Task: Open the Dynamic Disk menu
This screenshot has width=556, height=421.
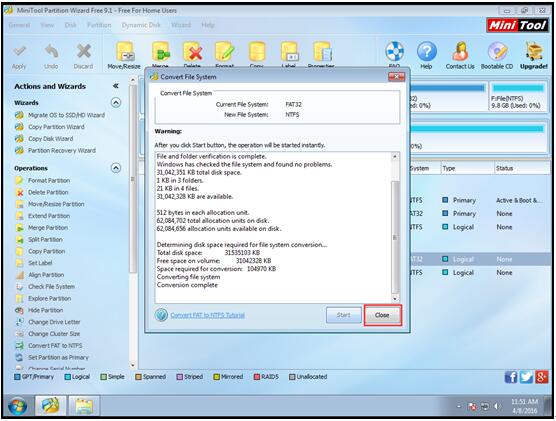Action: [x=141, y=25]
